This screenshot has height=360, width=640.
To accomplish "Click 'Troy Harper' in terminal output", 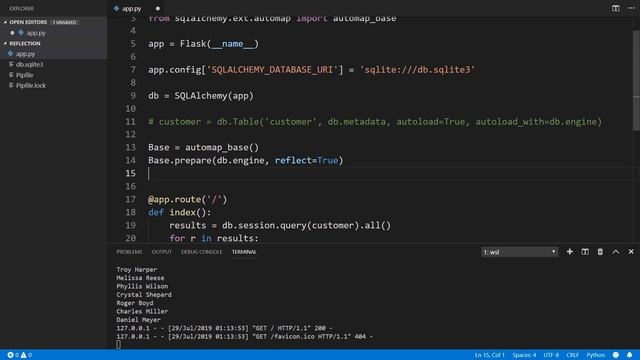I will 136,269.
